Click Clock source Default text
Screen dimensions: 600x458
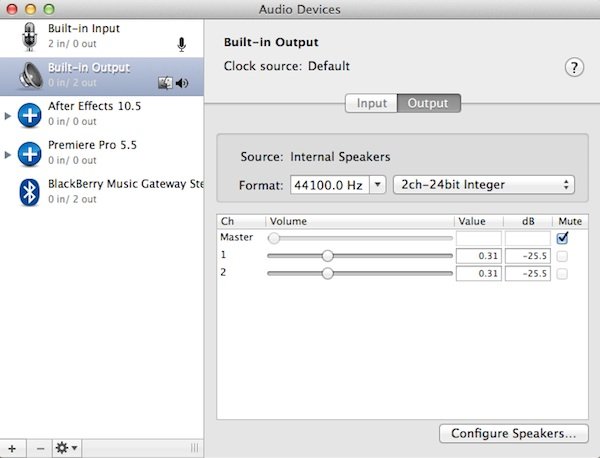(287, 66)
